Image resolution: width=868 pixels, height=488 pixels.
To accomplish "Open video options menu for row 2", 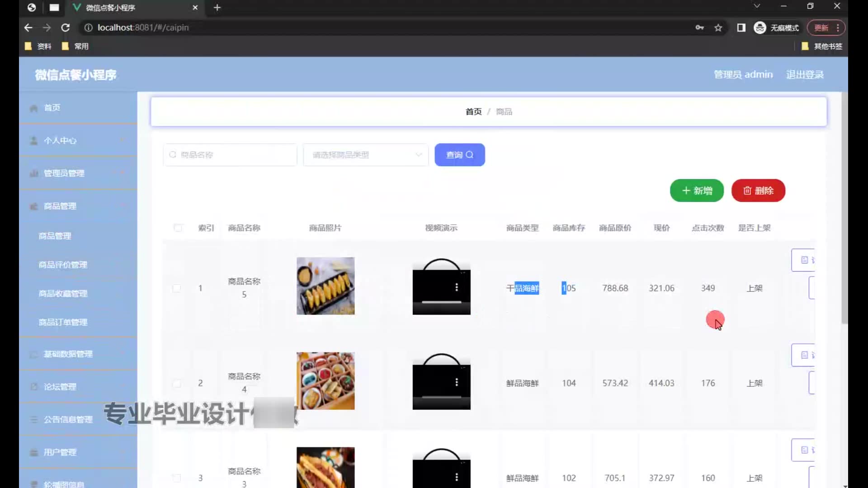I will pyautogui.click(x=457, y=382).
